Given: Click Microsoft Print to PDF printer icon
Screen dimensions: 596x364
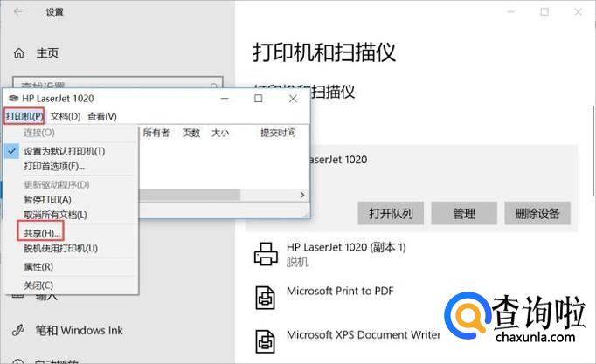Looking at the screenshot, I should 266,298.
